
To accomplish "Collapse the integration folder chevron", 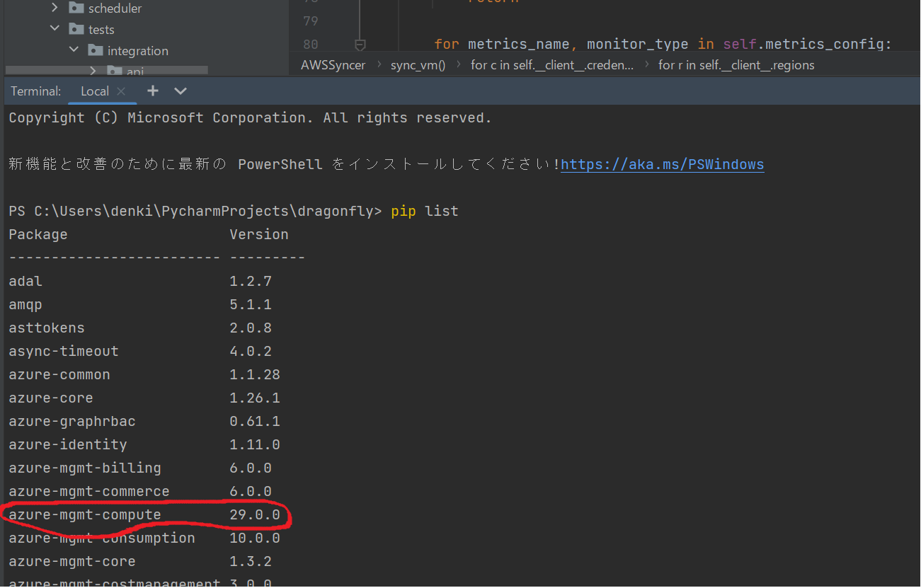I will (x=74, y=51).
